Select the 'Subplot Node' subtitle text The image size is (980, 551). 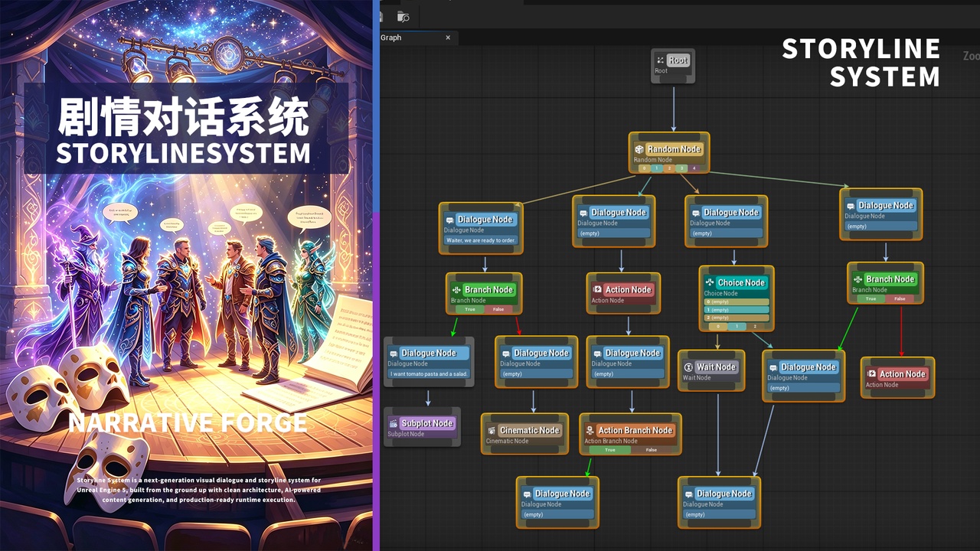pos(406,434)
